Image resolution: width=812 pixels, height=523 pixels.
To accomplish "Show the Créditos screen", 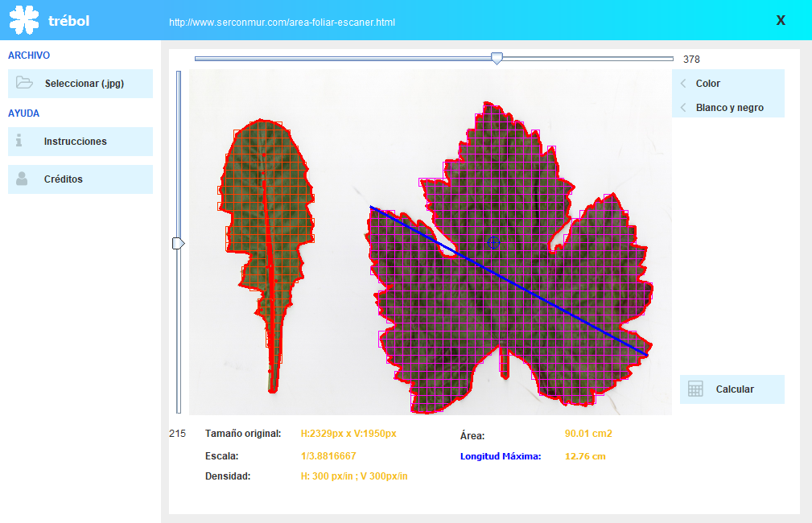I will click(x=80, y=179).
